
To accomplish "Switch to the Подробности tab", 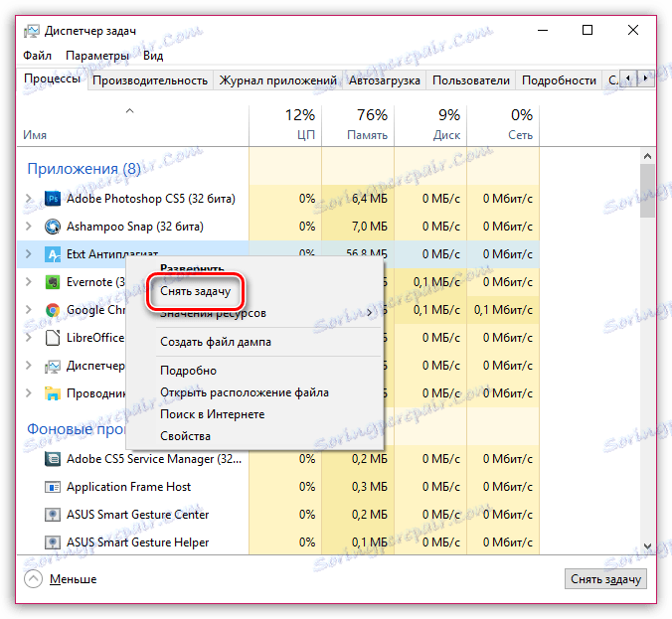I will [x=559, y=80].
